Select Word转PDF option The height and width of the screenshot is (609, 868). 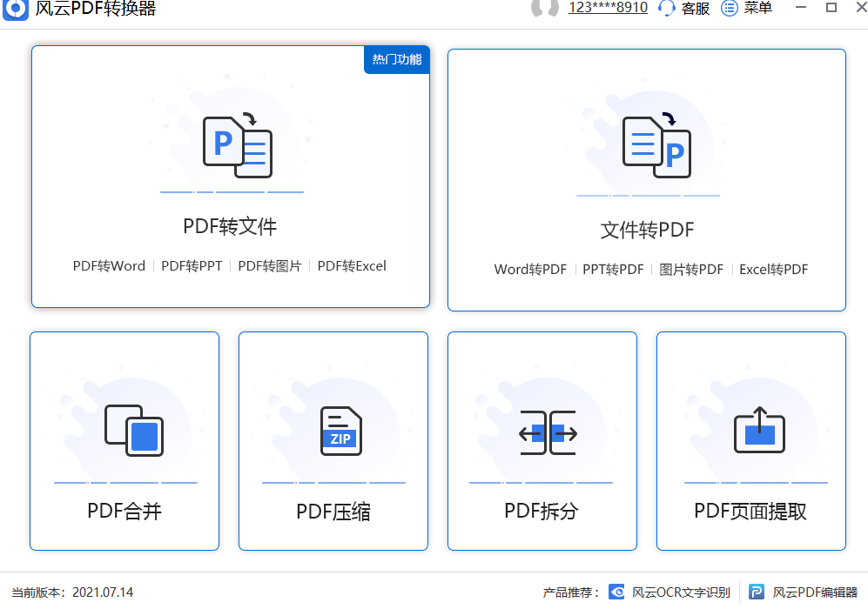pos(530,270)
